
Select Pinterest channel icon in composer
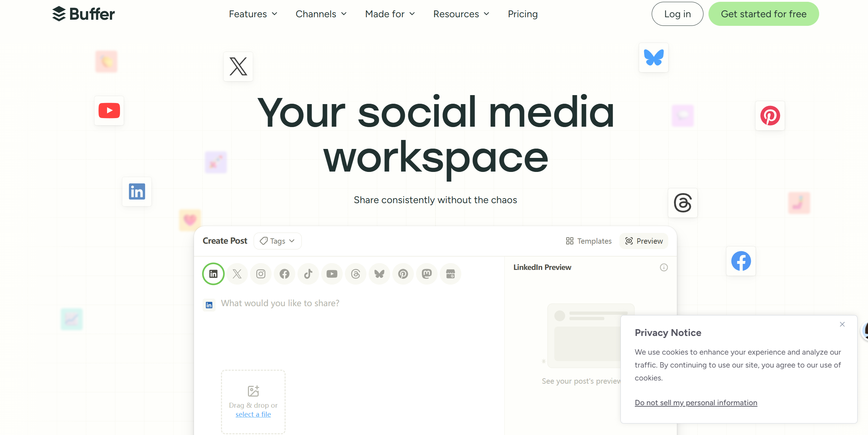tap(403, 274)
